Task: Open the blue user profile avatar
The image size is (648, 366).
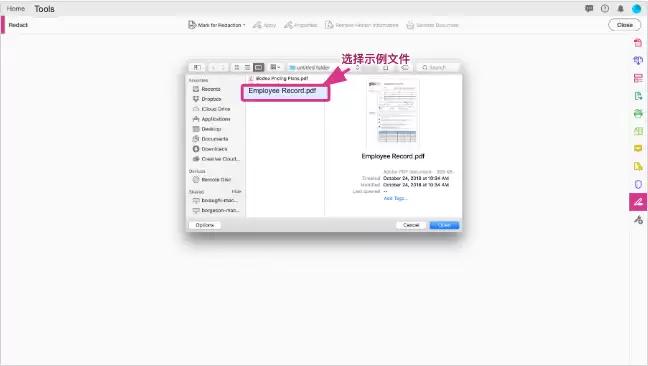Action: [636, 8]
